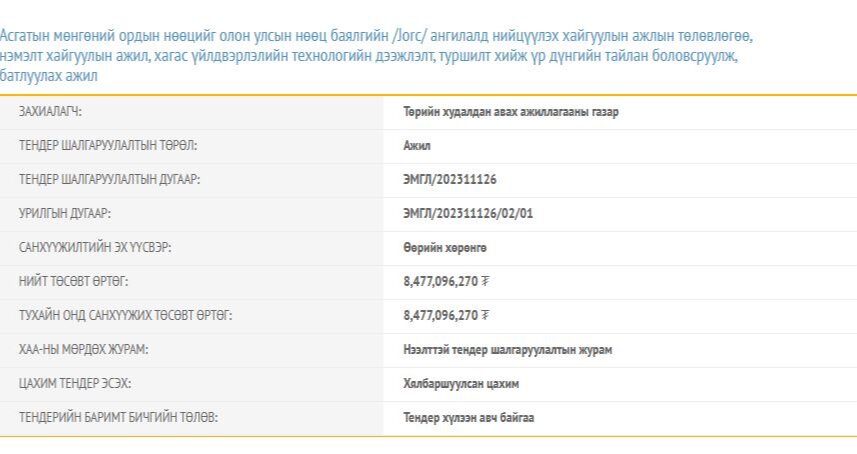
Task: Click the amount in the ТУХАЙН ОНД САНХҮҮЖИХ row
Action: (x=446, y=316)
